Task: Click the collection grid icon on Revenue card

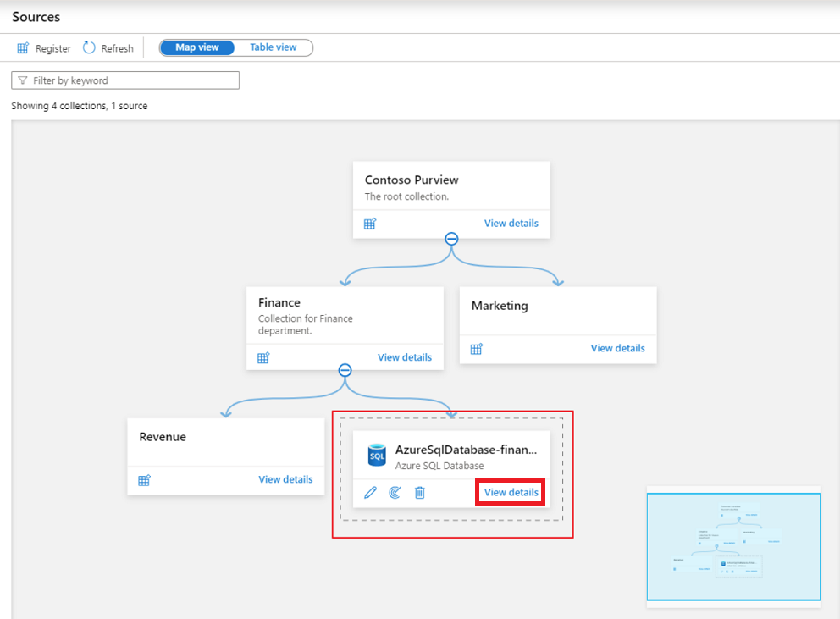Action: tap(144, 479)
